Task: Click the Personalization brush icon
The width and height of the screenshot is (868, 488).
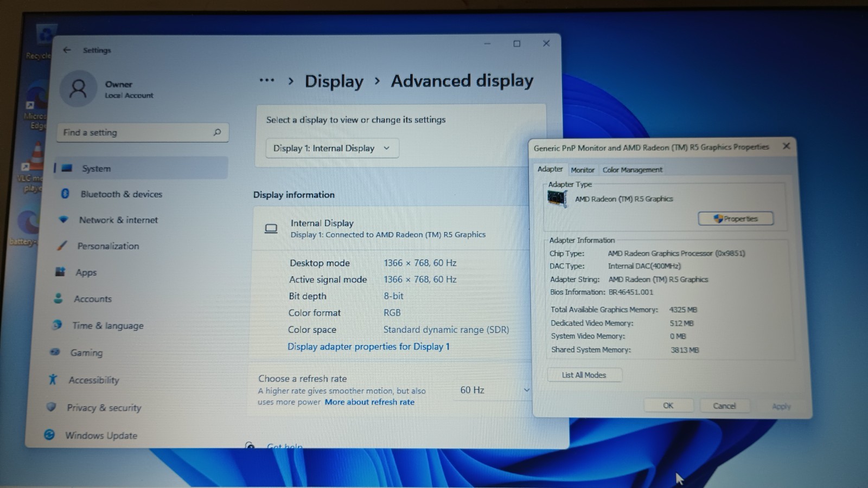Action: coord(62,246)
